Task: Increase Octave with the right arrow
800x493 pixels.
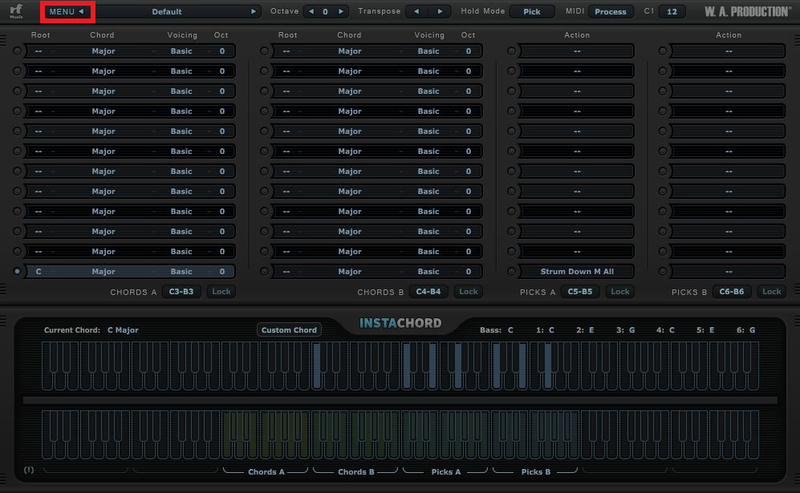Action: pyautogui.click(x=341, y=12)
